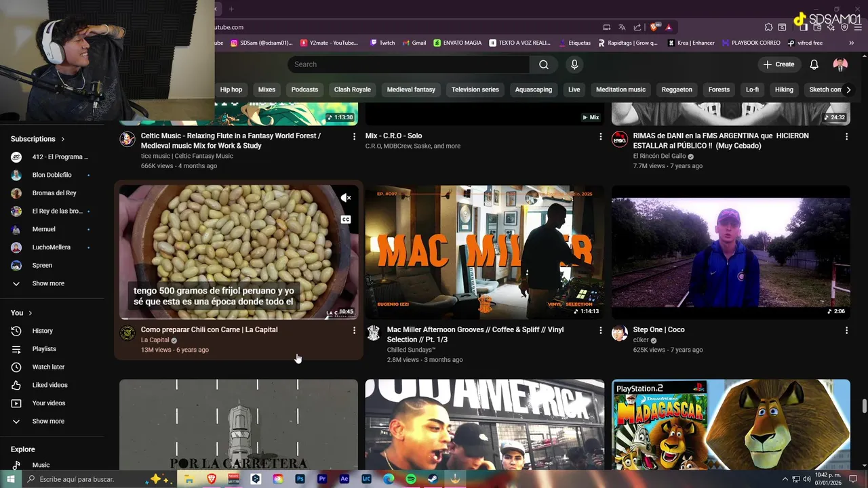Open the LuchoMellera subscription

tap(51, 247)
